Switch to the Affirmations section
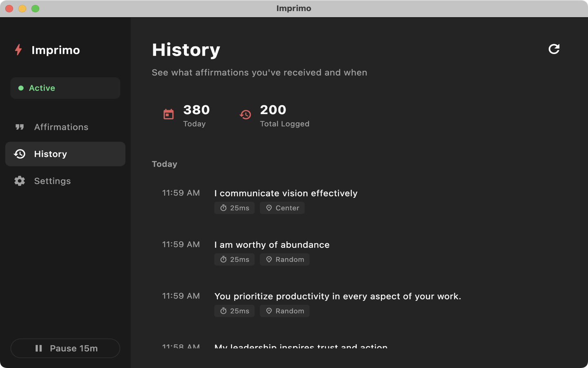The height and width of the screenshot is (368, 588). (61, 127)
